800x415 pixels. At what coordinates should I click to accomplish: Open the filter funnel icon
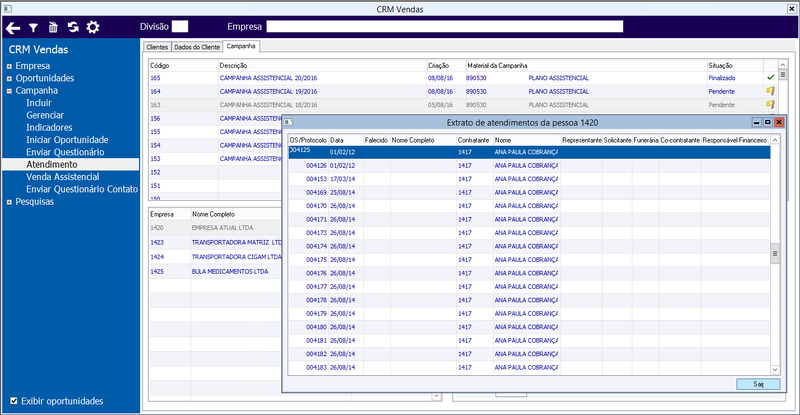(x=33, y=28)
